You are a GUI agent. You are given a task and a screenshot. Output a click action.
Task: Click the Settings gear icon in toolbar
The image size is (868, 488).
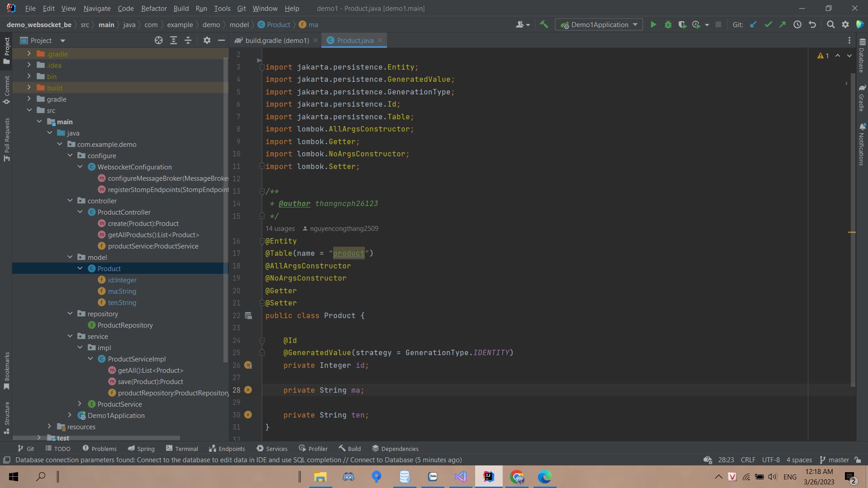[x=845, y=24]
